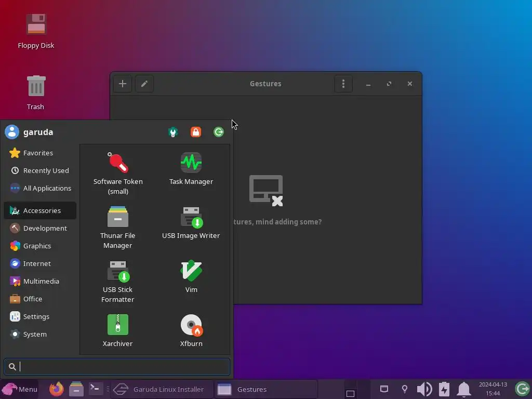
Task: Click the clock showing 2024-04-13 15:44
Action: [493, 389]
